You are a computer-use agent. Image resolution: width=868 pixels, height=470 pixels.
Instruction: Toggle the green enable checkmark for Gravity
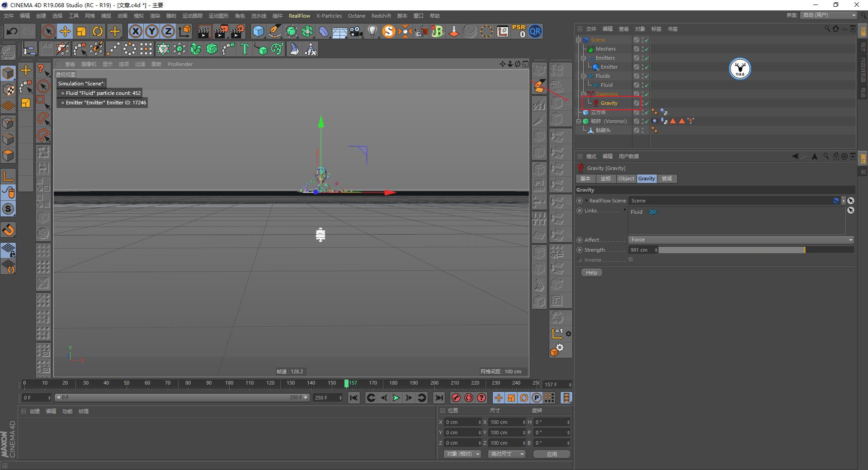(x=646, y=103)
